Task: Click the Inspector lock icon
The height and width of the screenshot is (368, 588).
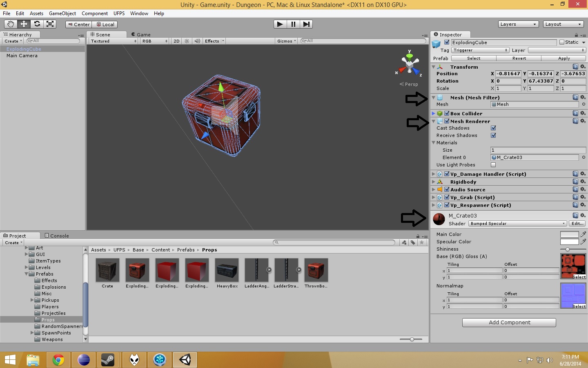Action: pos(576,35)
